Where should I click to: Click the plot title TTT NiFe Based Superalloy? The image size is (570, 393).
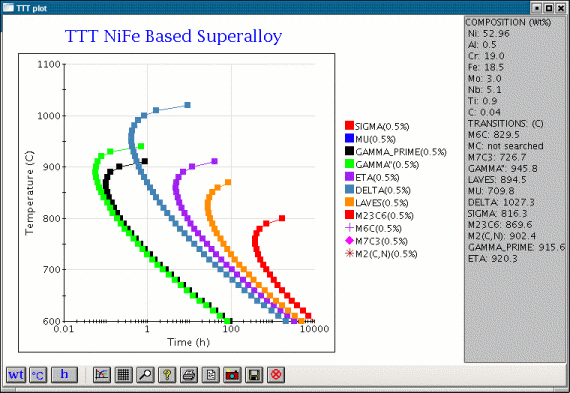point(173,36)
